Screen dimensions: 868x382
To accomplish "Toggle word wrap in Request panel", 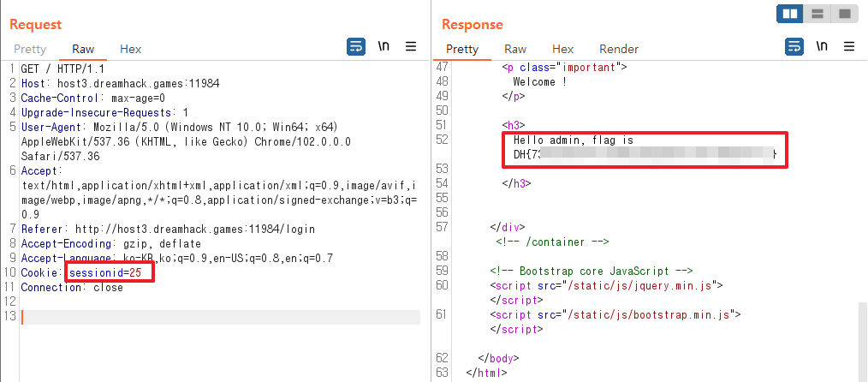I will [x=356, y=47].
